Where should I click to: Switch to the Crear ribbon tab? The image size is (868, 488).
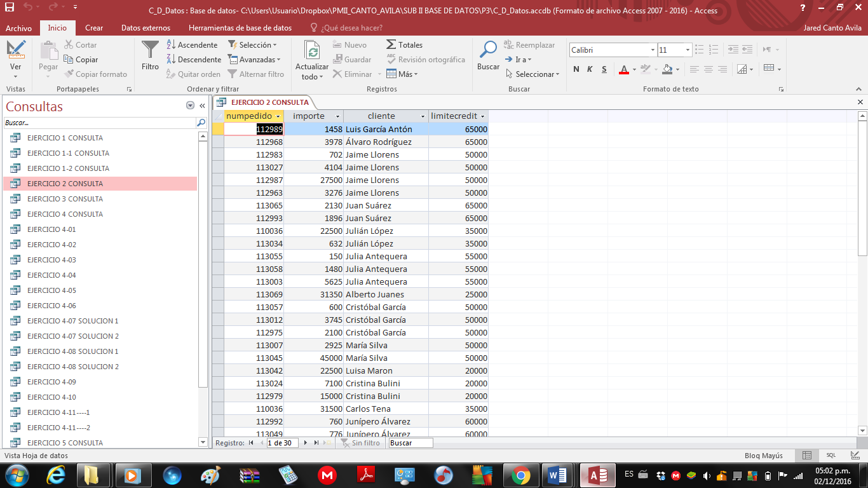pyautogui.click(x=93, y=28)
